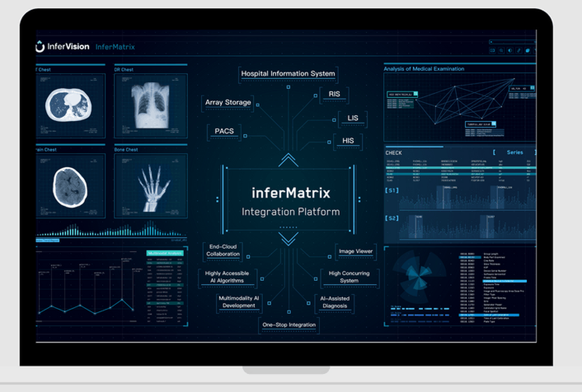The height and width of the screenshot is (392, 582).
Task: Click the S2 histogram track
Action: tap(467, 226)
